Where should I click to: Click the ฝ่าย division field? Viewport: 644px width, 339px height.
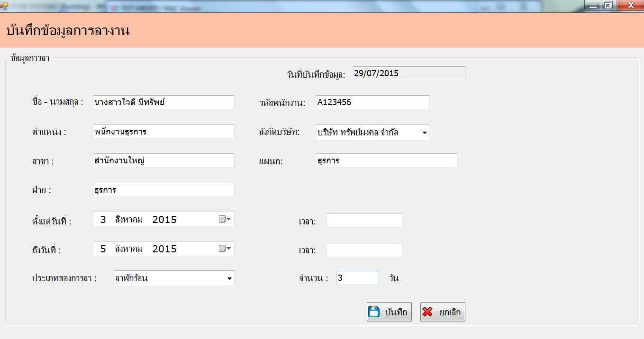[x=163, y=190]
